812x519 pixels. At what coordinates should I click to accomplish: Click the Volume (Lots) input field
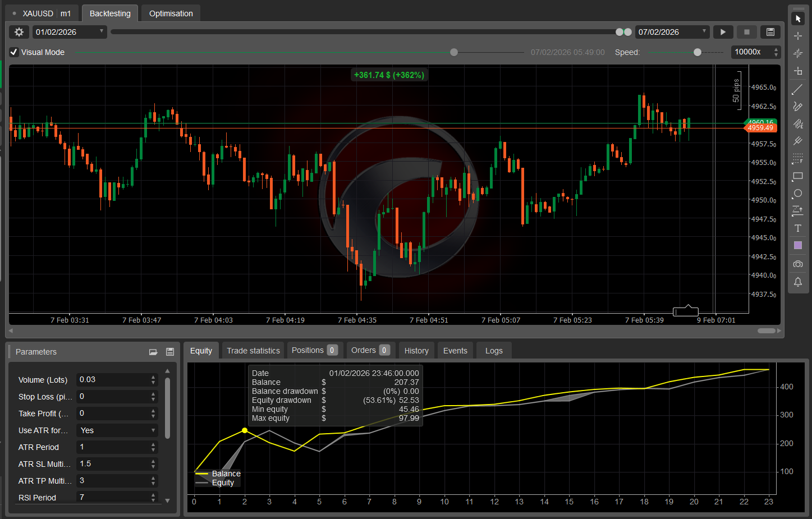[x=112, y=380]
